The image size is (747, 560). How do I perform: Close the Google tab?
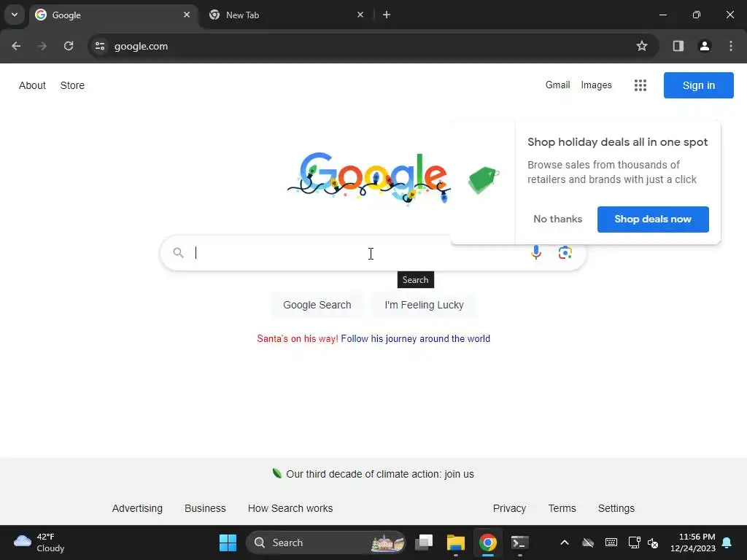(x=187, y=15)
